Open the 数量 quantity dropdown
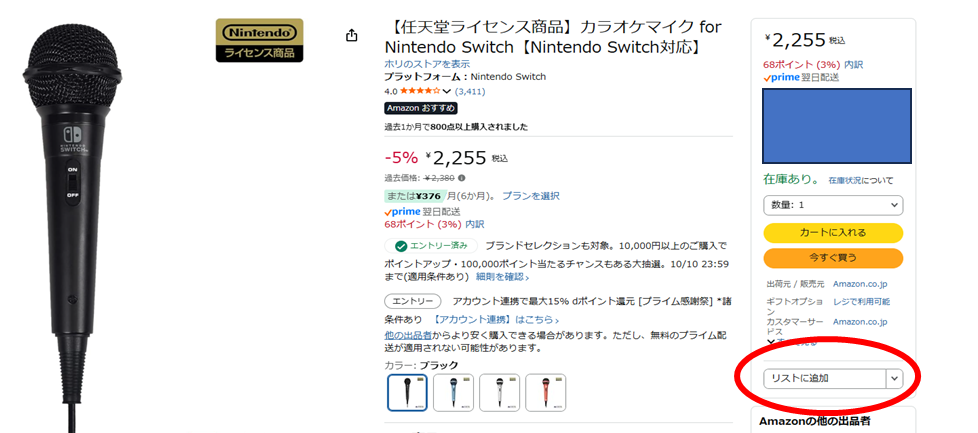Image resolution: width=978 pixels, height=433 pixels. (x=833, y=205)
